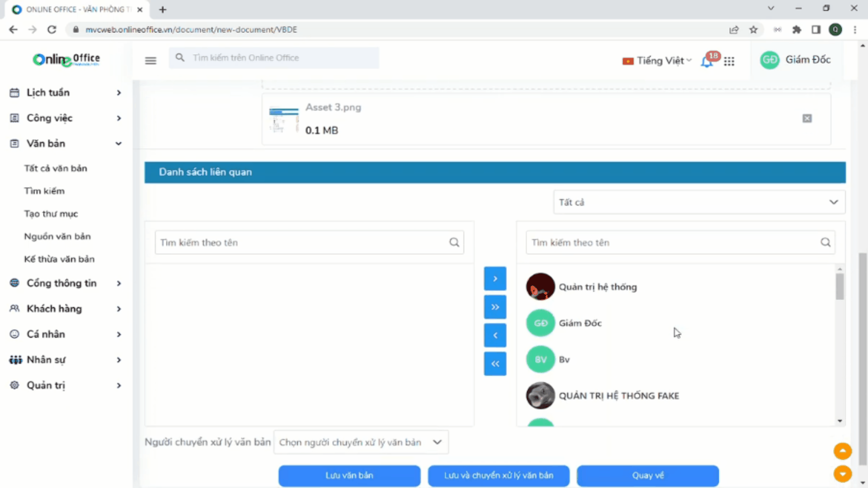Open Chọn người chuyển xử lý dropdown

point(361,442)
